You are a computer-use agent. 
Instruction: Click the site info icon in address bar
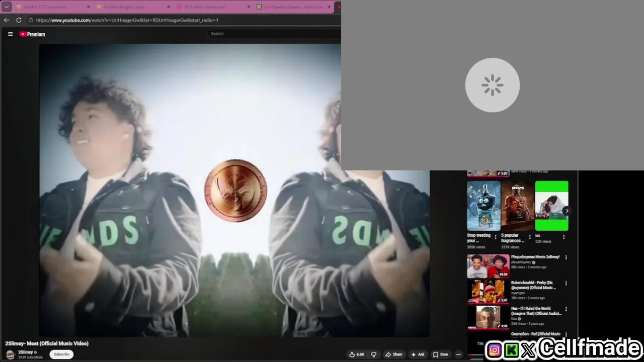coord(31,20)
